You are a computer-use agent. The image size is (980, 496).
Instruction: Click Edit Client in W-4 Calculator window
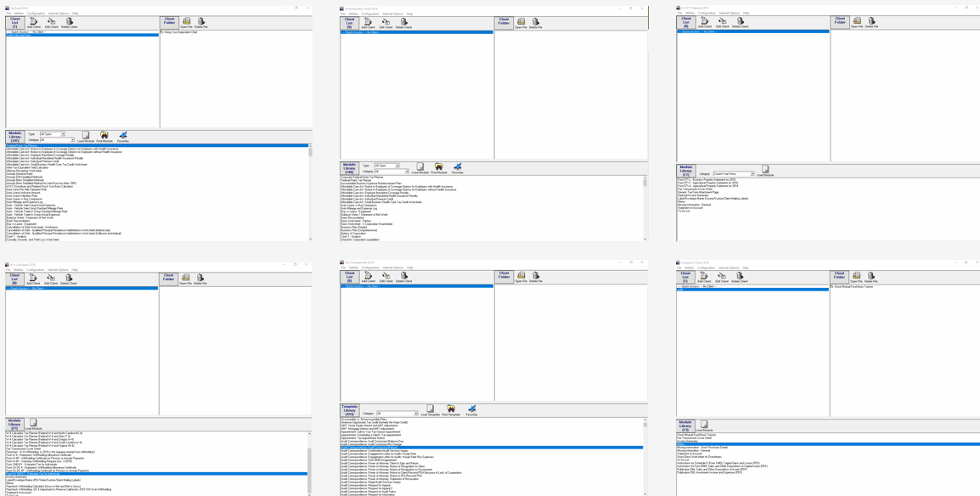[53, 279]
